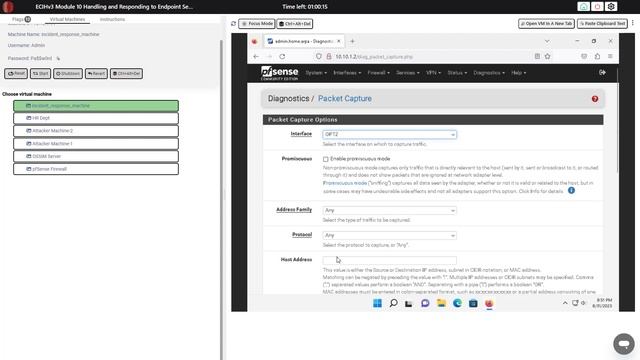The image size is (640, 360).
Task: Reload the page in Firefox
Action: [282, 56]
